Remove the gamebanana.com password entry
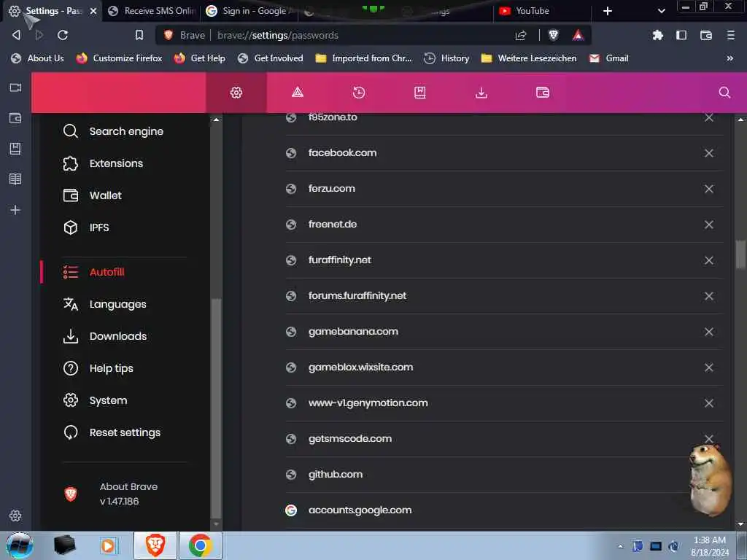The height and width of the screenshot is (560, 747). click(709, 332)
